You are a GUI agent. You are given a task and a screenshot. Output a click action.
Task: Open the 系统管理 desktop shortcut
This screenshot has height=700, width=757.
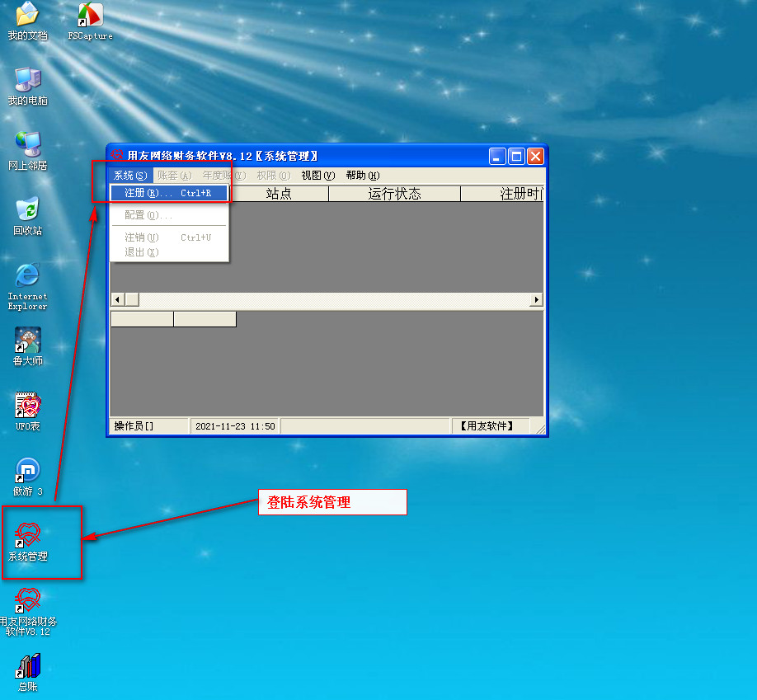click(x=28, y=538)
